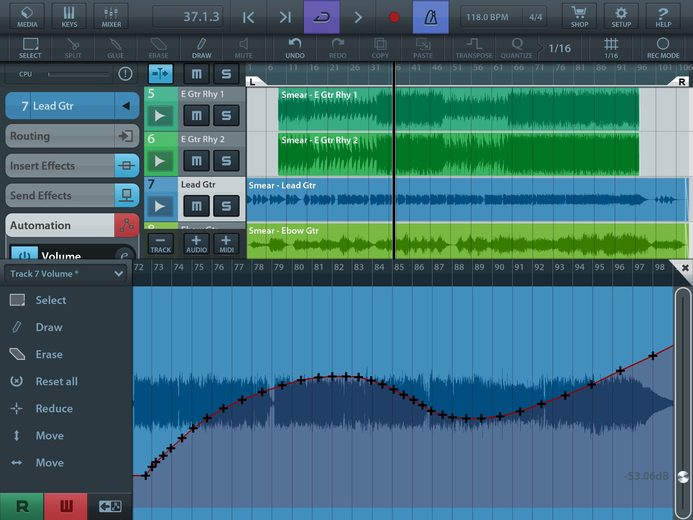Click monitor arrow on E Gtr Rhy 1
693x520 pixels.
[x=160, y=116]
